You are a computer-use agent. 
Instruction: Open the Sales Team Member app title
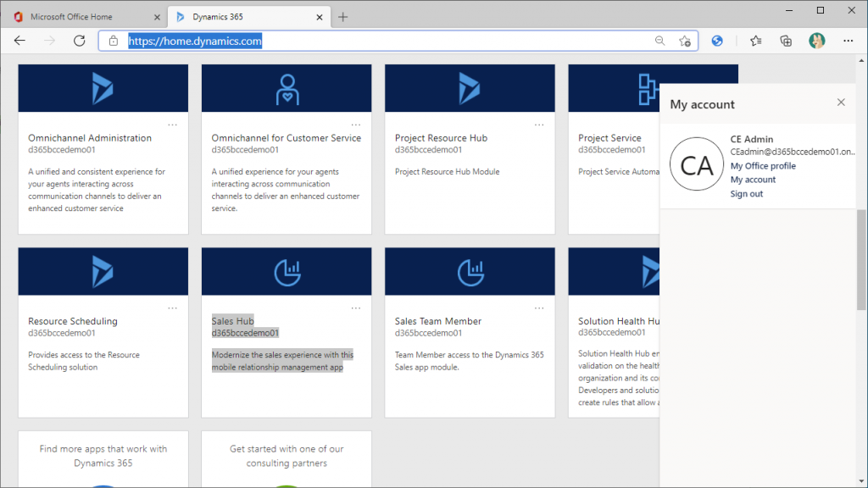click(438, 321)
